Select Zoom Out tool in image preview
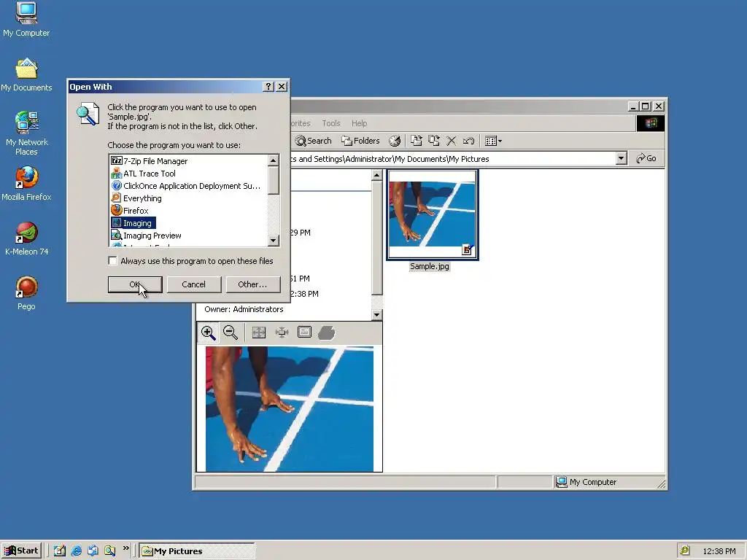This screenshot has width=747, height=560. tap(231, 332)
